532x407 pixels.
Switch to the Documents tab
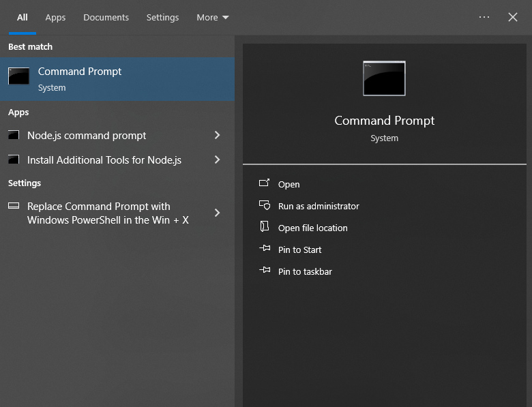tap(106, 18)
